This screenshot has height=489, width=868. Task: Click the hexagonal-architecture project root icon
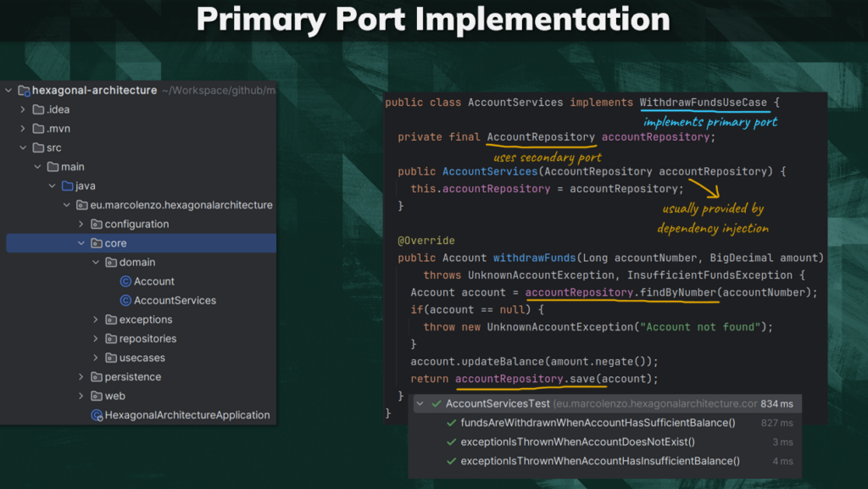point(24,90)
